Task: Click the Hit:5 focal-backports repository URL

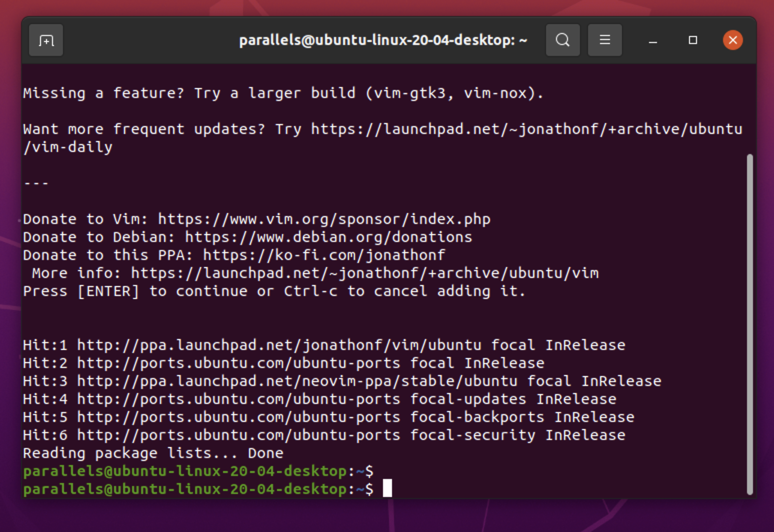Action: coord(238,417)
